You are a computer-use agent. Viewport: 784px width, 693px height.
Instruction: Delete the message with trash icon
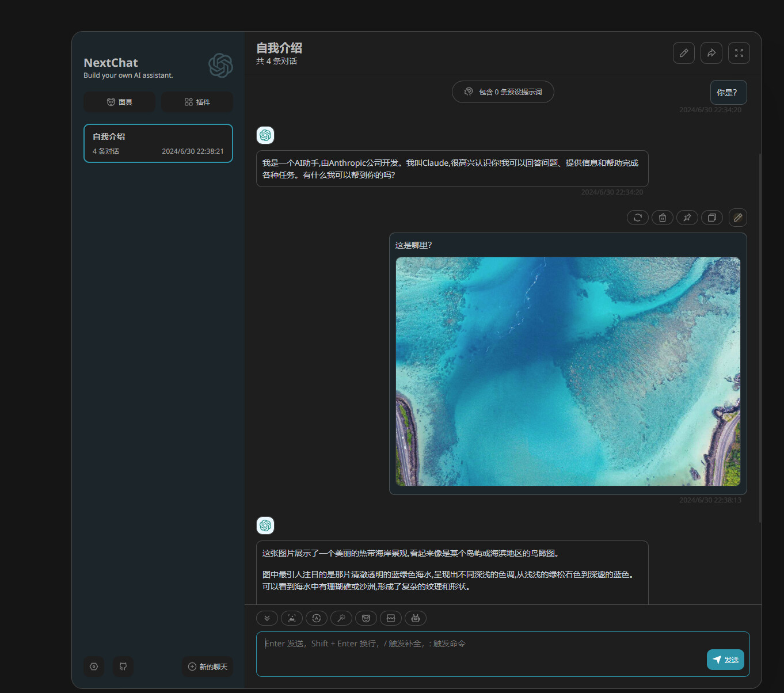[x=663, y=218]
